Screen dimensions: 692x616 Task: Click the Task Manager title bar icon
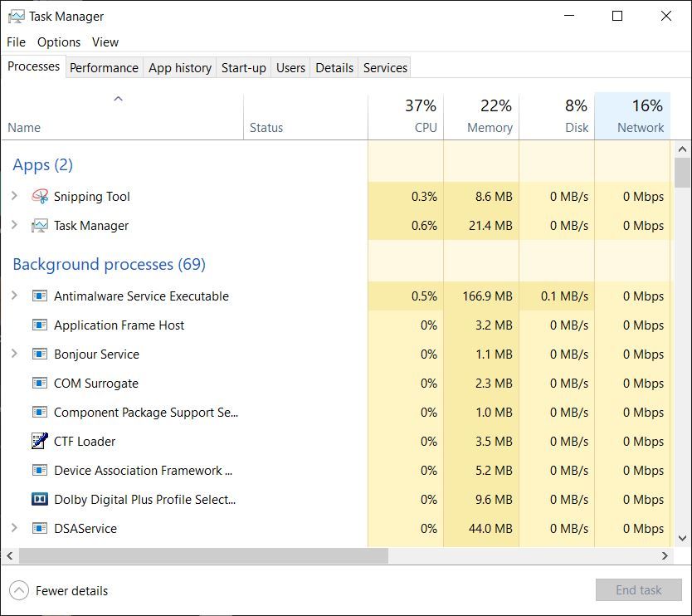[x=17, y=17]
